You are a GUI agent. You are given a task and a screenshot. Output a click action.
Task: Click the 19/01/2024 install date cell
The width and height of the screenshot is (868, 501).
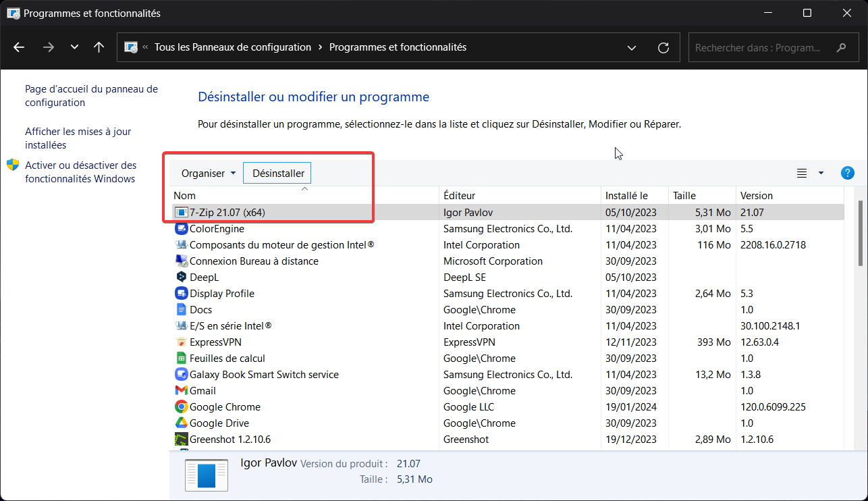coord(631,407)
